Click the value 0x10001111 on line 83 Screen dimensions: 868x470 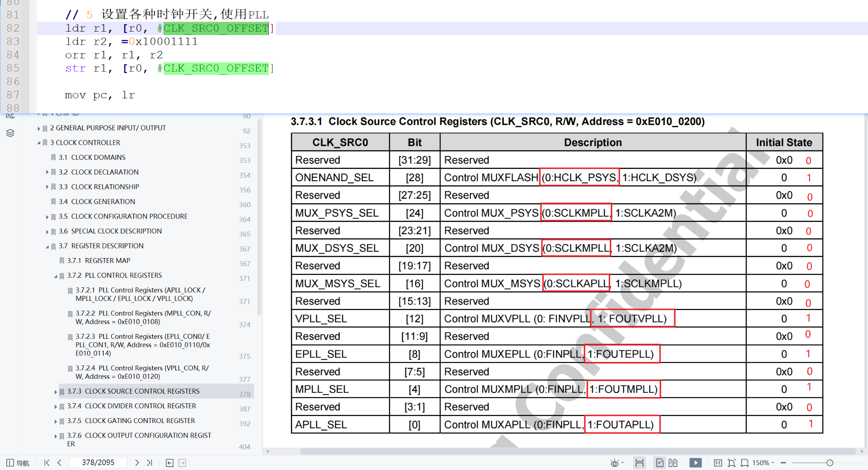[x=163, y=42]
